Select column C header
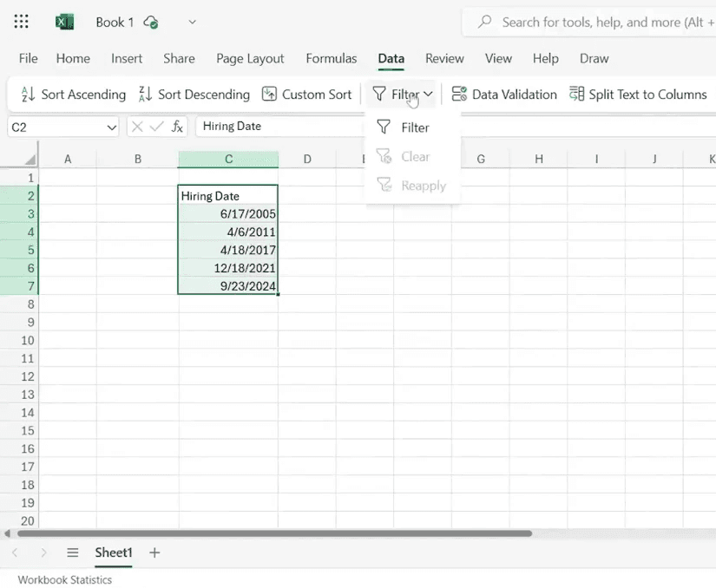The width and height of the screenshot is (716, 588). pos(228,160)
